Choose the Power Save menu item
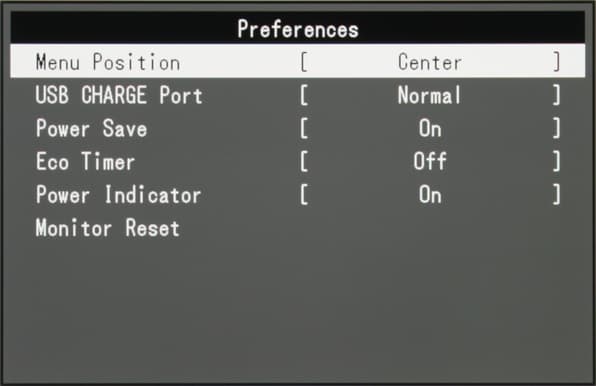 pos(298,128)
